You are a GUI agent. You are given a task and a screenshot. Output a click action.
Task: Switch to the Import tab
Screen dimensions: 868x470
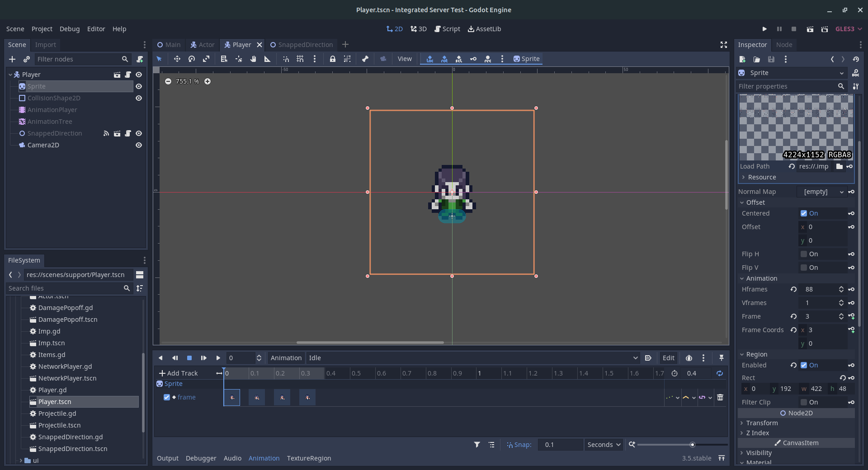(x=46, y=45)
